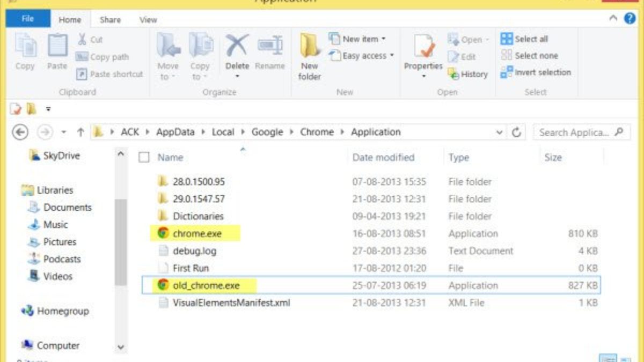644x362 pixels.
Task: Click the Refresh button
Action: point(517,132)
